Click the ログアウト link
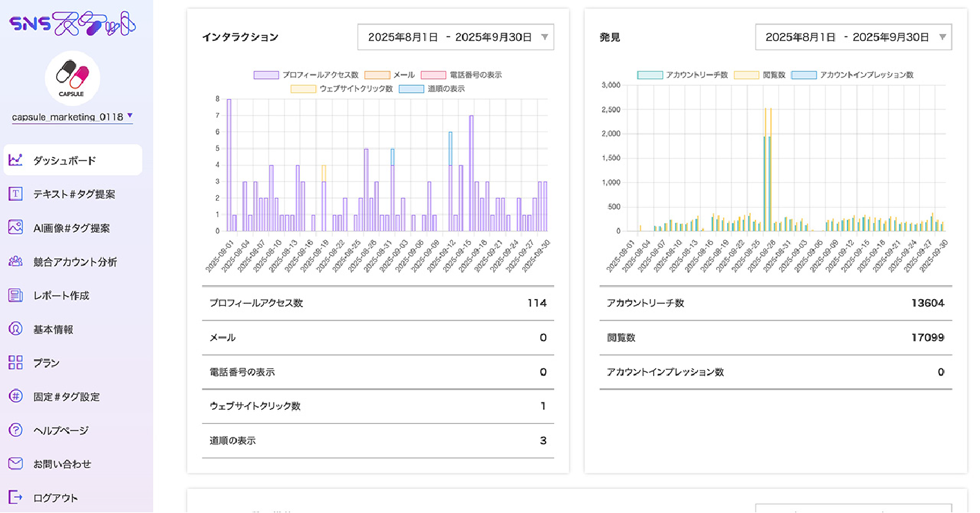This screenshot has height=513, width=980. click(55, 498)
